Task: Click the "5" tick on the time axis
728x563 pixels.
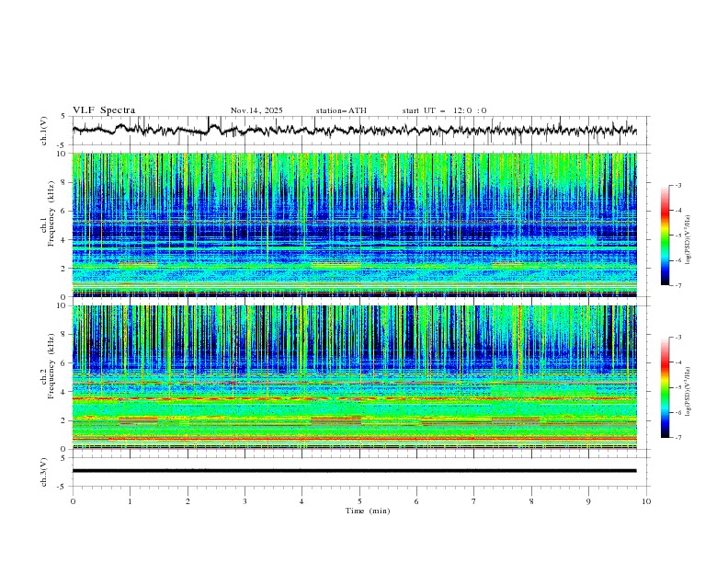Action: coord(359,501)
